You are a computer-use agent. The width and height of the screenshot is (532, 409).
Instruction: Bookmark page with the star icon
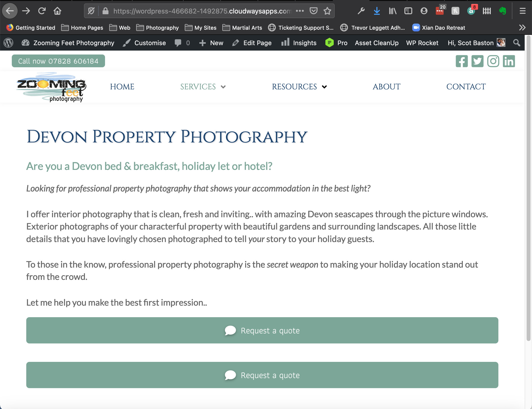327,11
